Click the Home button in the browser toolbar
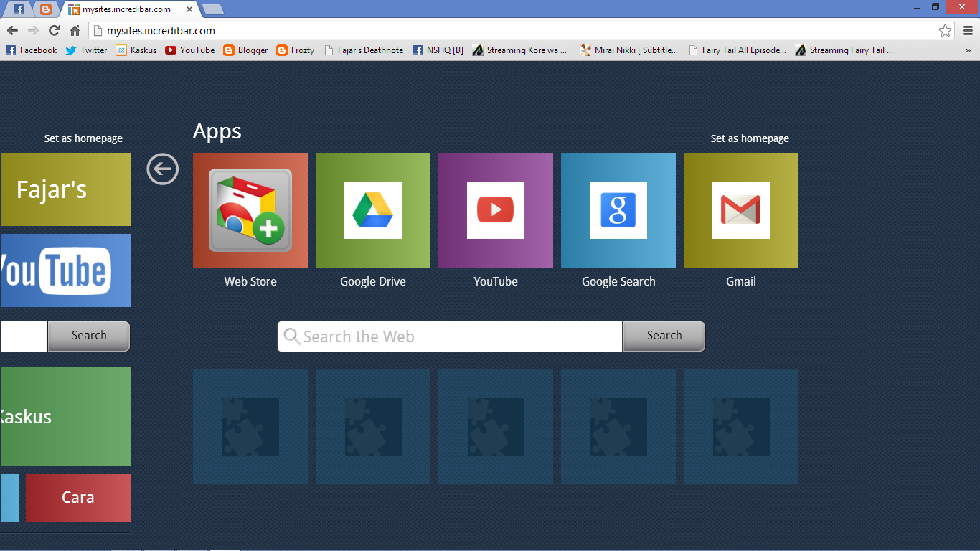 75,32
